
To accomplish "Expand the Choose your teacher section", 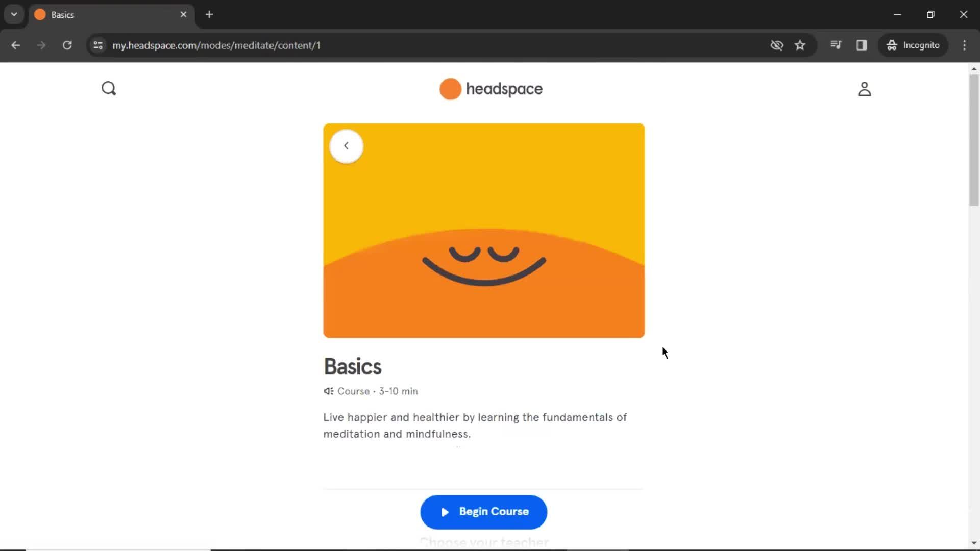I will (483, 542).
